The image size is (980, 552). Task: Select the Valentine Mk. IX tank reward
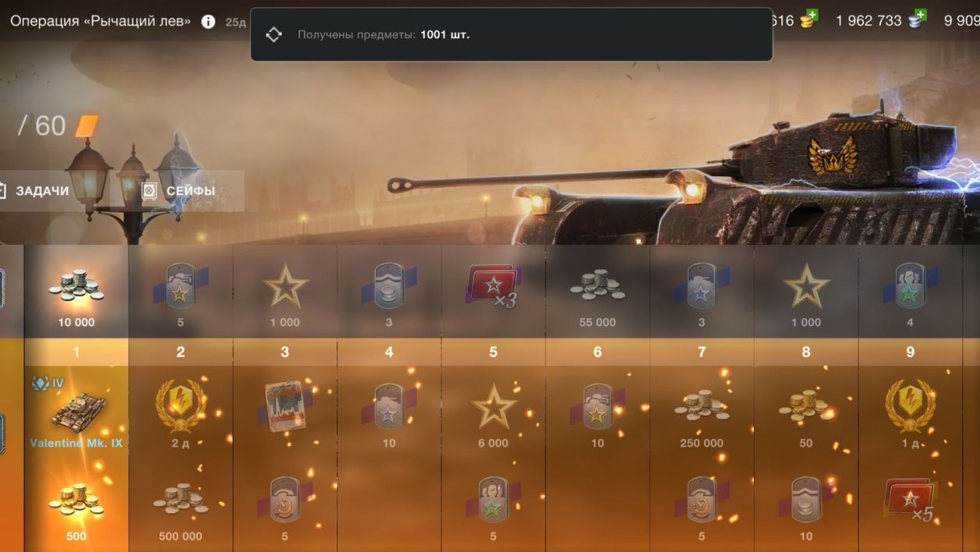[x=76, y=412]
